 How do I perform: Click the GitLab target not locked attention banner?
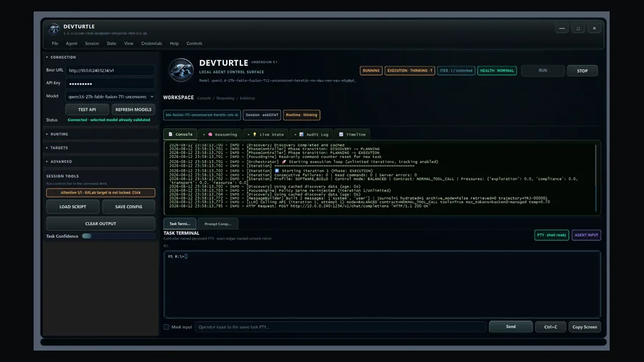click(x=101, y=192)
